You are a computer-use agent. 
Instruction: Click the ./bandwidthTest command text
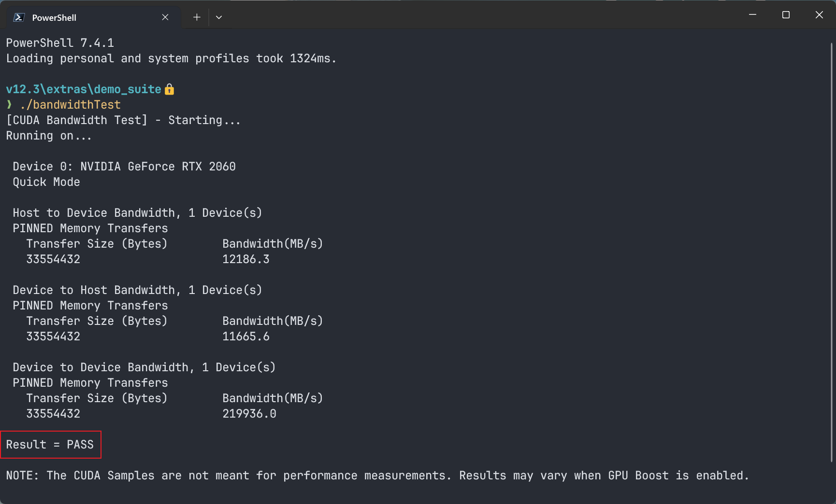click(71, 105)
